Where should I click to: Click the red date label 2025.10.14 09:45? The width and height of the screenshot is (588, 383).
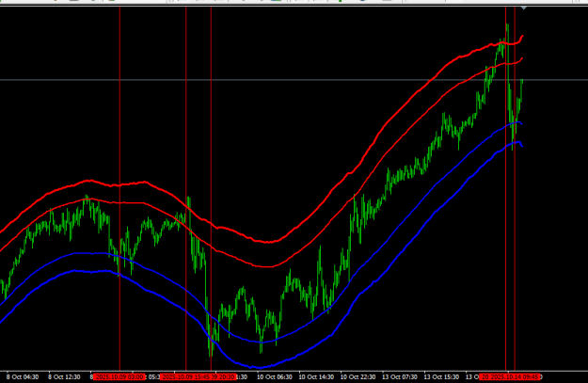(x=516, y=376)
